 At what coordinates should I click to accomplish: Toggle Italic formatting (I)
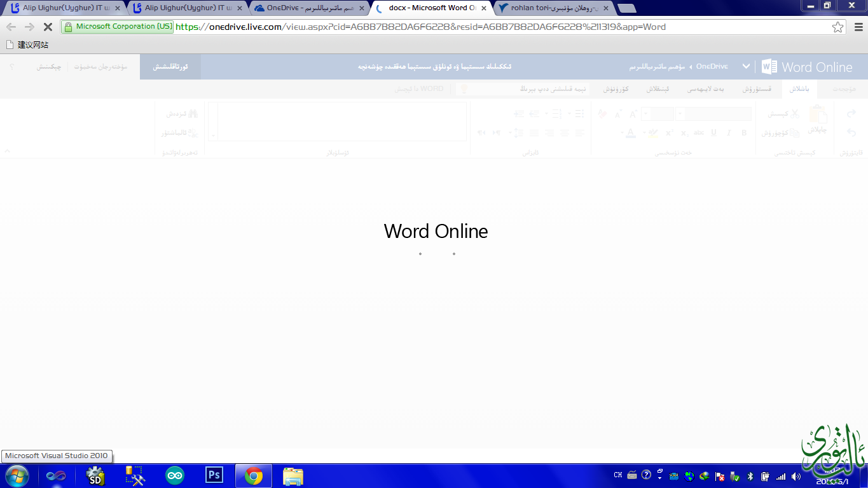point(729,132)
